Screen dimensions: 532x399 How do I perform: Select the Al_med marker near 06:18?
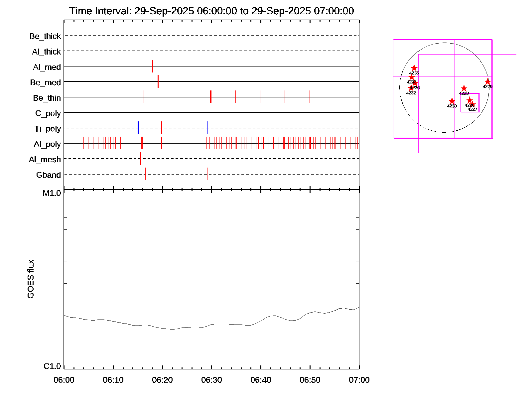(x=153, y=66)
